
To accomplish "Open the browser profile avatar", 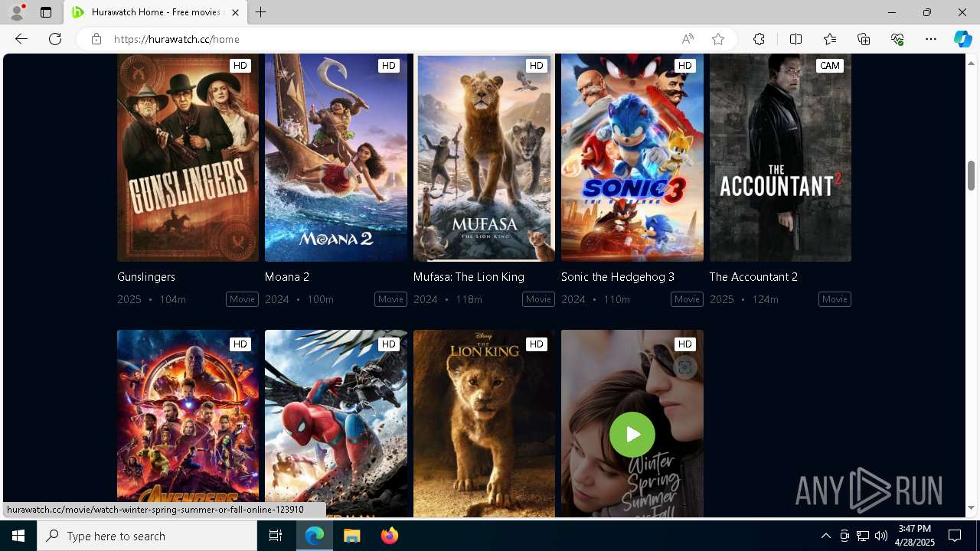I will (x=17, y=12).
